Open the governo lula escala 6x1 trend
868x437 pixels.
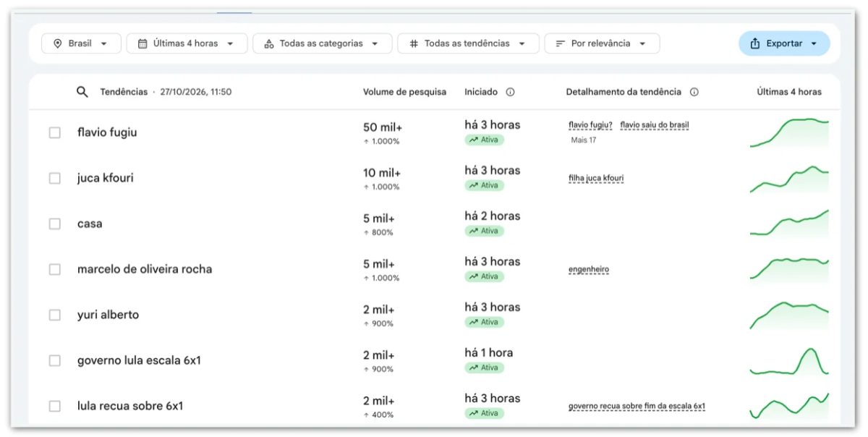[x=139, y=360]
